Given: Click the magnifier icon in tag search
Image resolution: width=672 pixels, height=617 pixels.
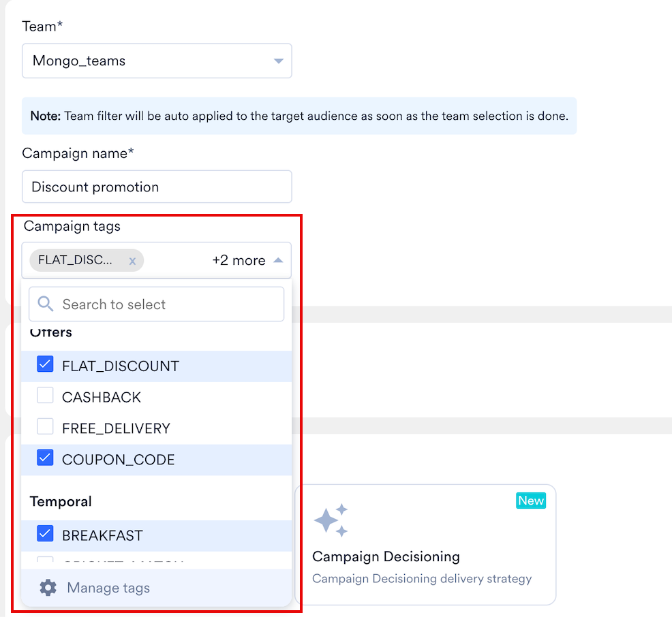Looking at the screenshot, I should click(x=46, y=304).
